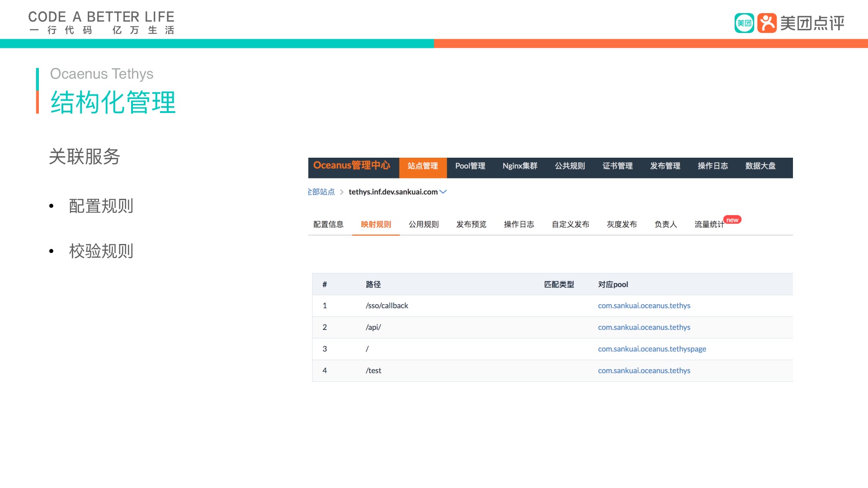Open the 发布预览 tab
The height and width of the screenshot is (488, 868).
(x=471, y=224)
